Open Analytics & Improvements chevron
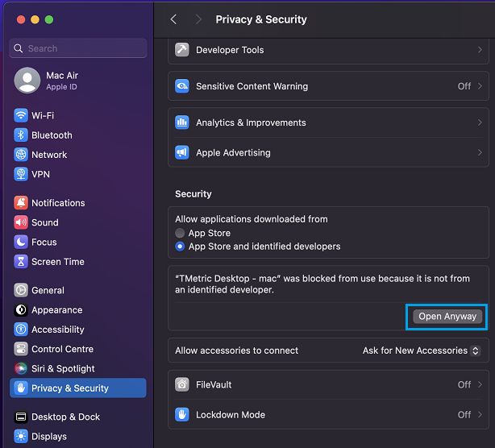The width and height of the screenshot is (495, 448). point(480,122)
